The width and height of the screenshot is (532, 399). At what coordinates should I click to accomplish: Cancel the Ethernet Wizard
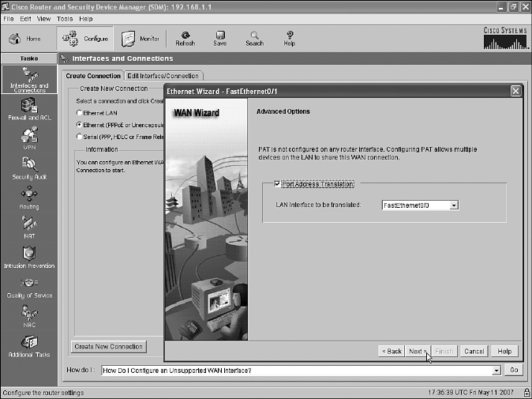coord(474,351)
